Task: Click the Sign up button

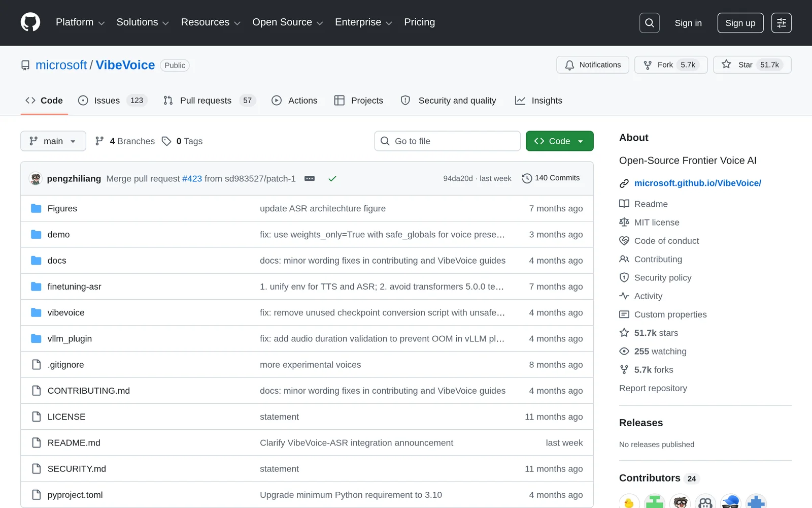Action: (x=740, y=23)
